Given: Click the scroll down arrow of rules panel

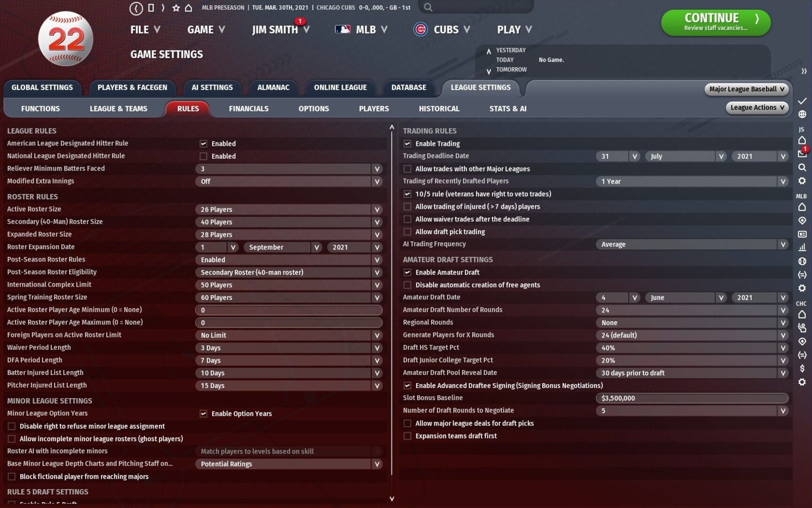Looking at the screenshot, I should coord(392,499).
